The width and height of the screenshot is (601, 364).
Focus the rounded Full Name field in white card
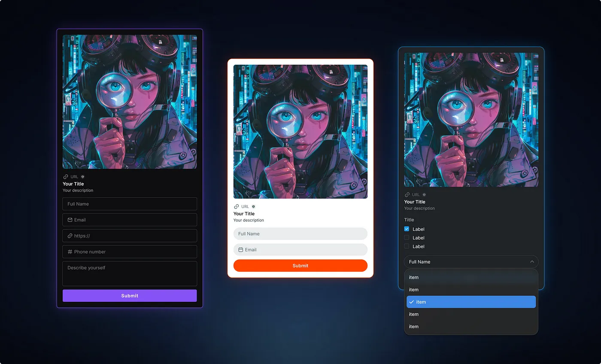pos(300,234)
